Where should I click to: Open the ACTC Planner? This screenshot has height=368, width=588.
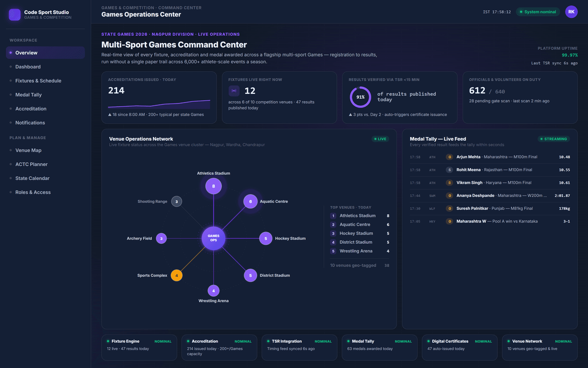click(x=45, y=164)
